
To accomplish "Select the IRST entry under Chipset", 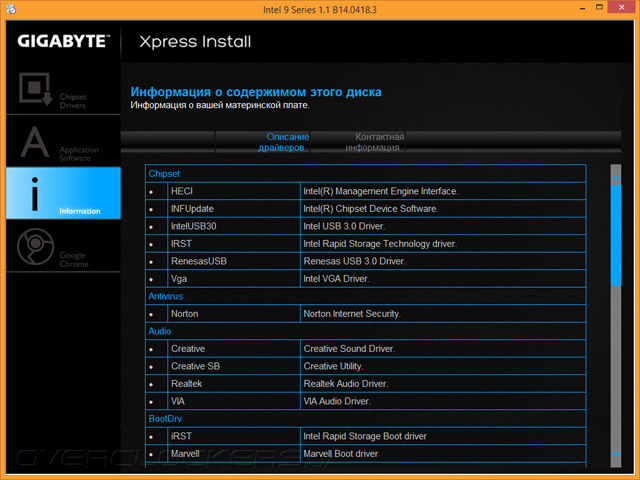I will point(181,244).
